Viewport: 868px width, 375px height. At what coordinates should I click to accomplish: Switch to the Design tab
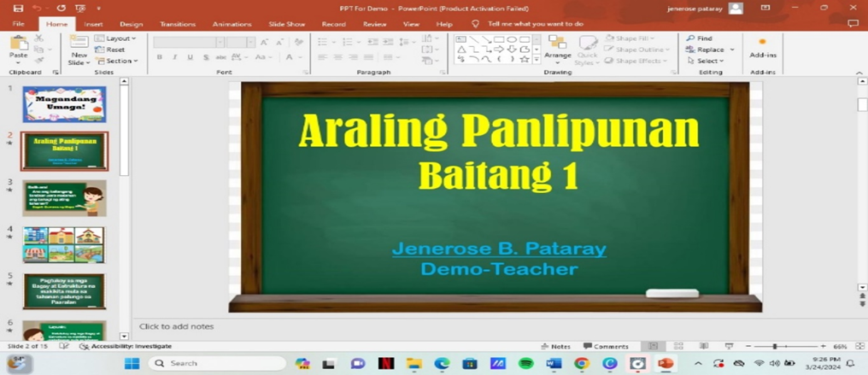coord(132,24)
